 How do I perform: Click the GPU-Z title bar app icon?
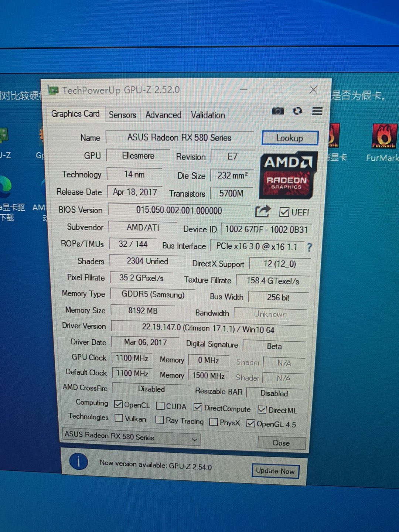pyautogui.click(x=54, y=90)
